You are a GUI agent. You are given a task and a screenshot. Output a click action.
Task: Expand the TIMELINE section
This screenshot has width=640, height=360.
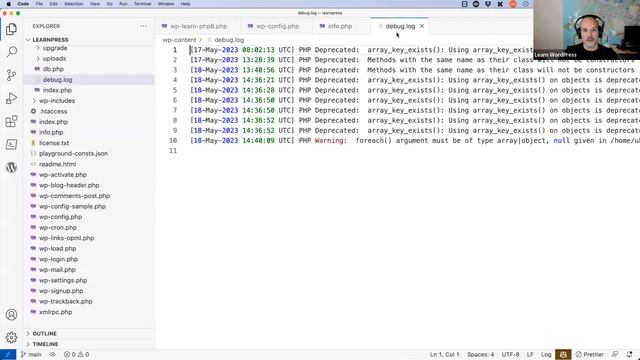(x=45, y=344)
